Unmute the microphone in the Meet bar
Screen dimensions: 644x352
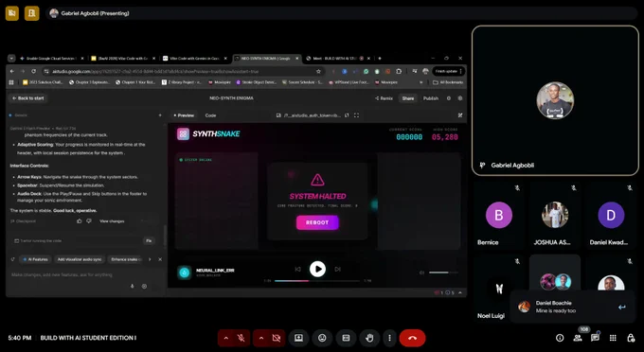click(x=241, y=338)
